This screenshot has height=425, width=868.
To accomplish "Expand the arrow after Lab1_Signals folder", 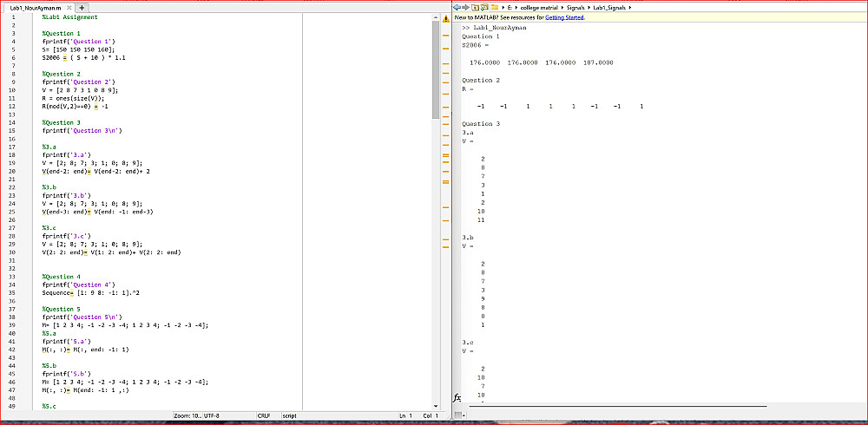I will 629,8.
